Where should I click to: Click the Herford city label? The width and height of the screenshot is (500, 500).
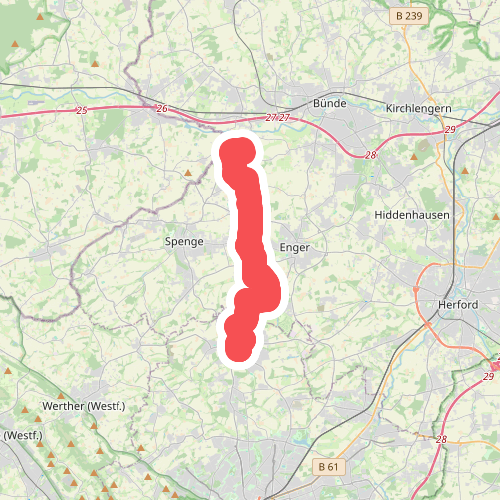(x=458, y=304)
